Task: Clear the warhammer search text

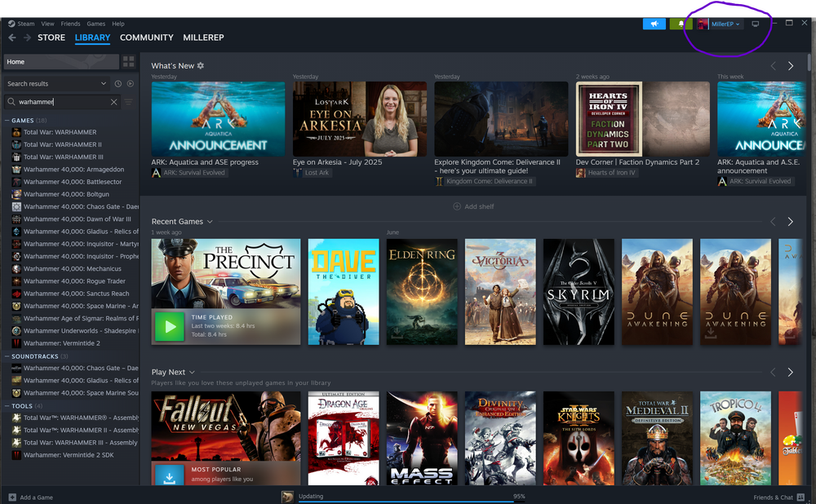Action: 114,102
